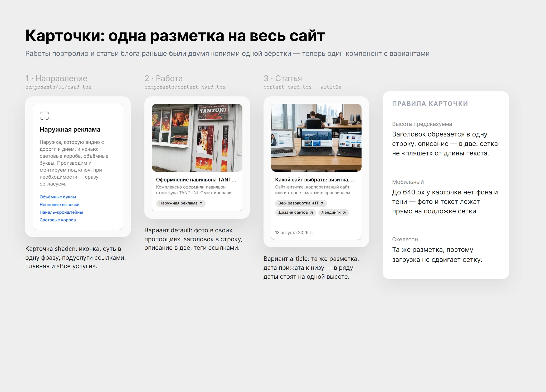Click the Скелетон rule label
546x392 pixels.
tap(405, 239)
